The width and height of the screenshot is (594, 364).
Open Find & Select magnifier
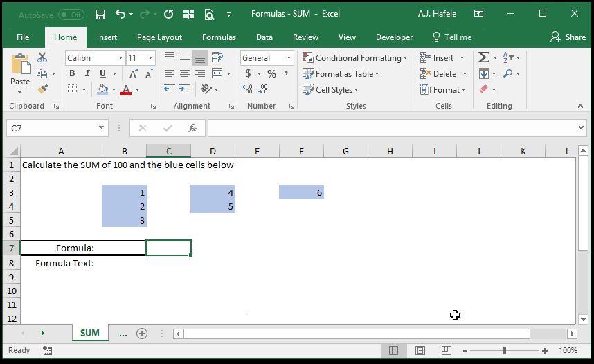click(508, 73)
